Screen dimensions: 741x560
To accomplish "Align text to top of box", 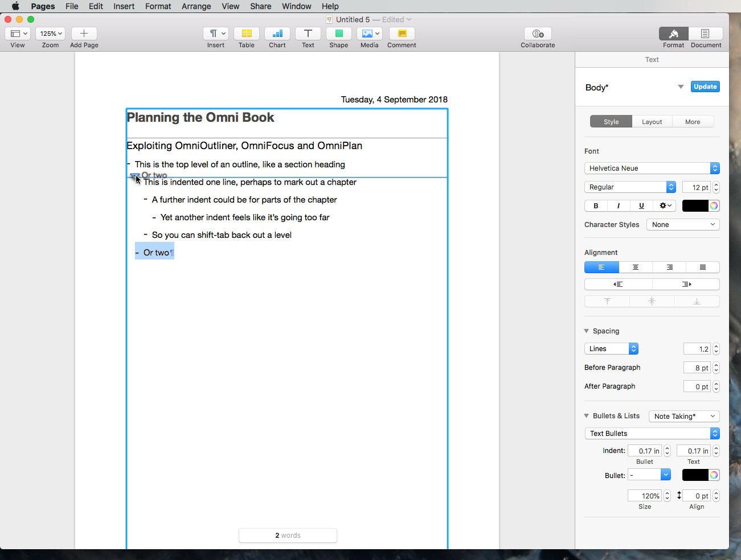I will (607, 301).
